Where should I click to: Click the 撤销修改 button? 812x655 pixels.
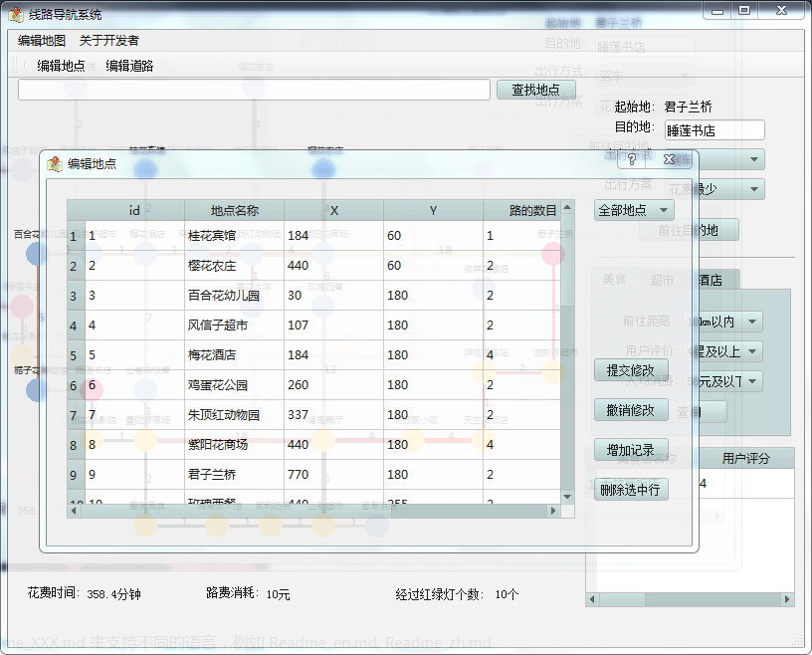[631, 410]
